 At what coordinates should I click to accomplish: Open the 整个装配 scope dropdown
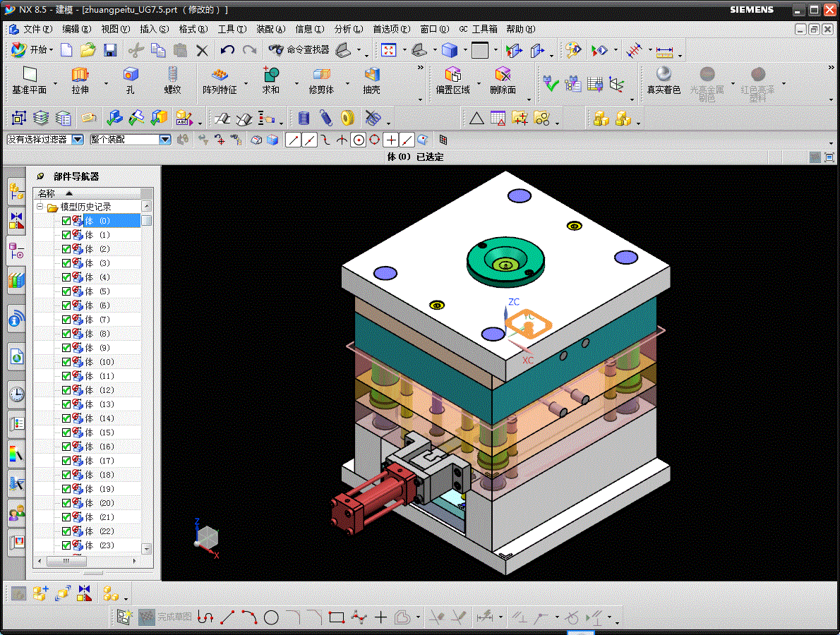coord(165,140)
